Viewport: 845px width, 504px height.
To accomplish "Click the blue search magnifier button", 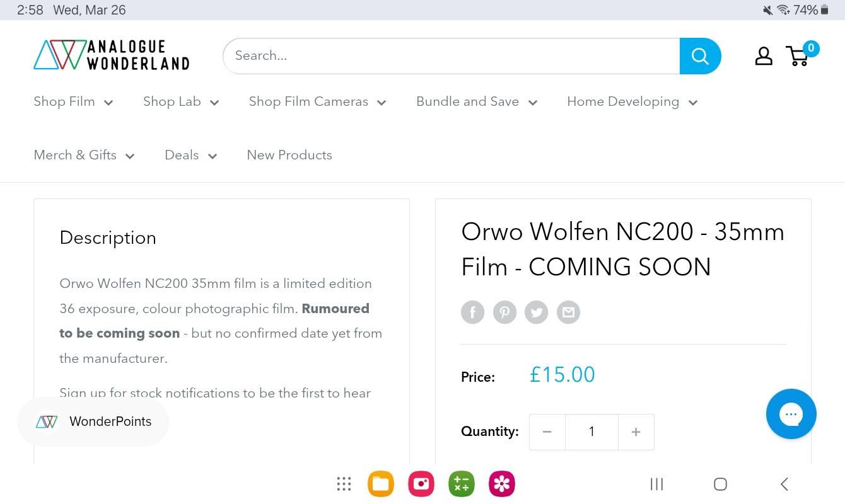I will coord(700,56).
